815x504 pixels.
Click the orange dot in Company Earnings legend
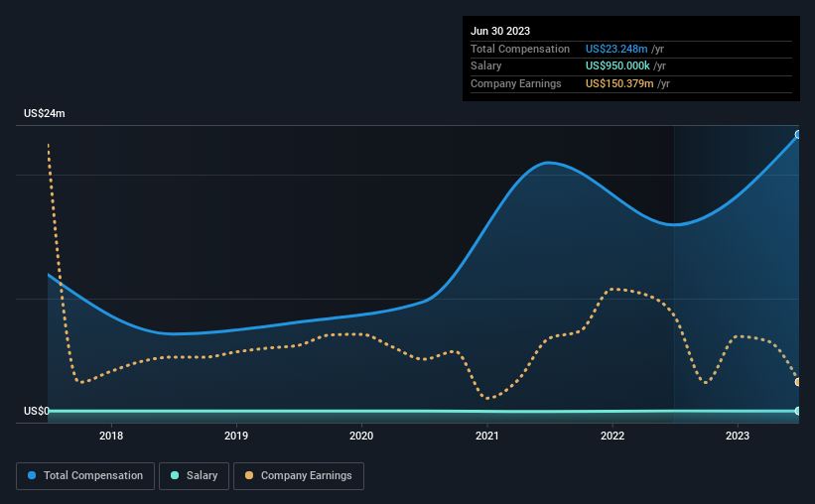(x=249, y=475)
